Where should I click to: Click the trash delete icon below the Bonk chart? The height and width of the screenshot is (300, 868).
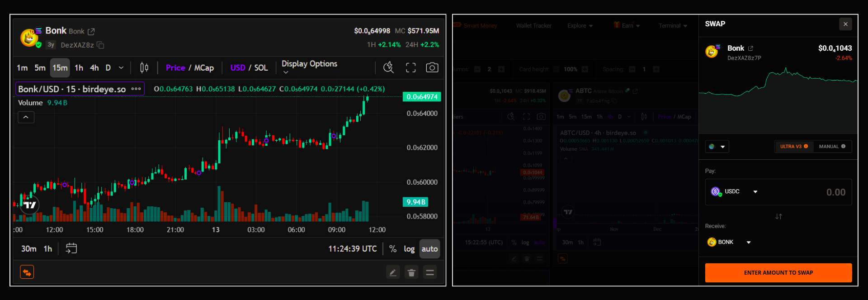(411, 272)
